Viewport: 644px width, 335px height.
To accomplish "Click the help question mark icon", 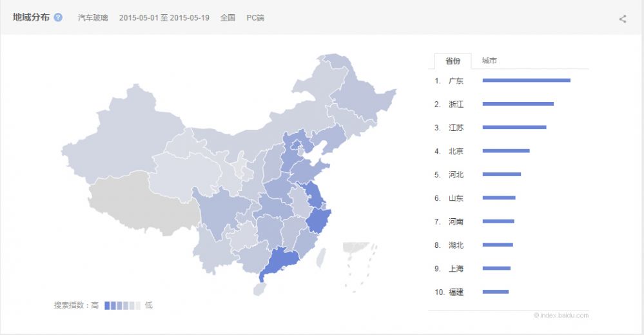I will 58,17.
